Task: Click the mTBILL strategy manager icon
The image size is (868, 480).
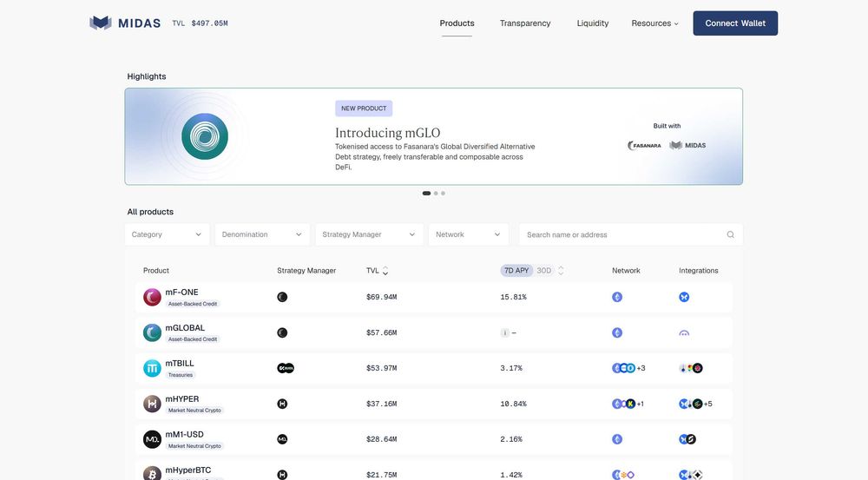Action: click(x=286, y=368)
